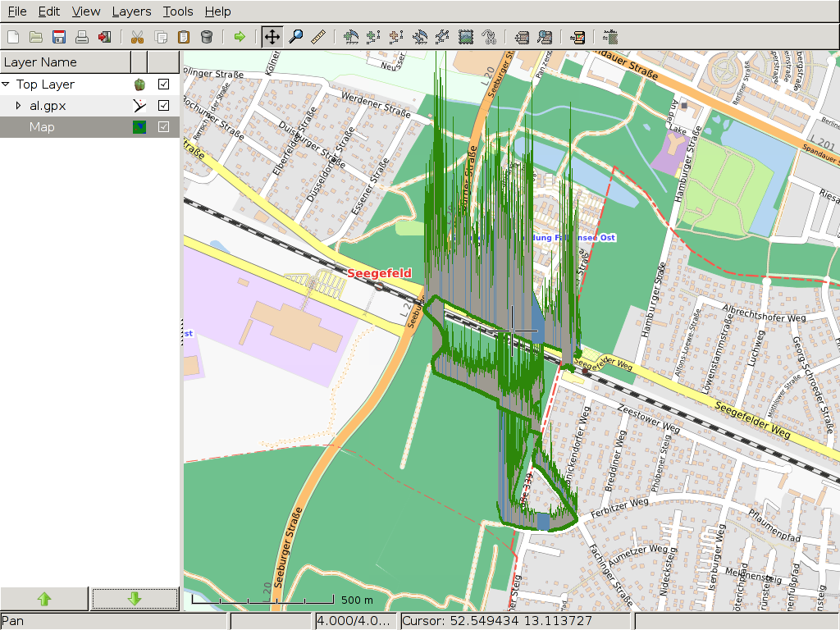840x630 pixels.
Task: Click the Delete trash can icon
Action: (207, 36)
